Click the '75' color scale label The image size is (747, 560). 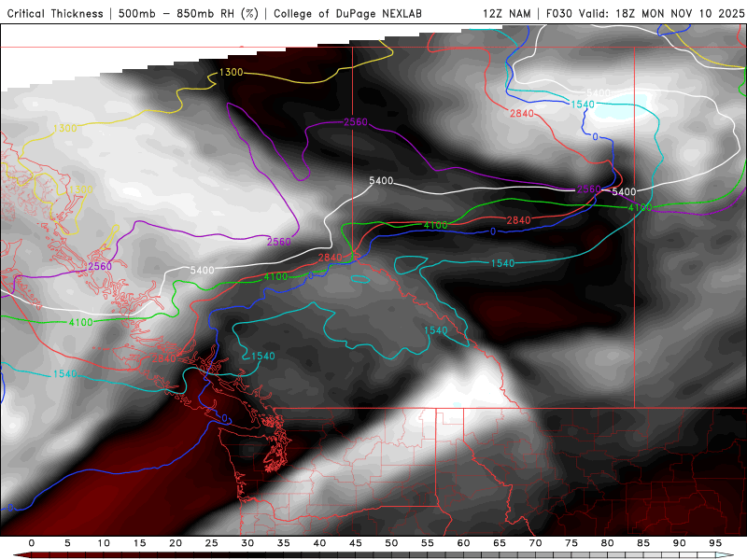pyautogui.click(x=571, y=543)
